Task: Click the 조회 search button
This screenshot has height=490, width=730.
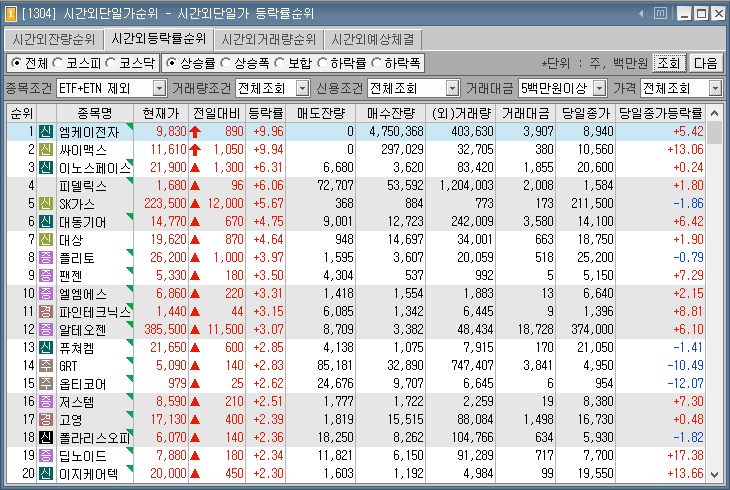Action: [x=669, y=63]
